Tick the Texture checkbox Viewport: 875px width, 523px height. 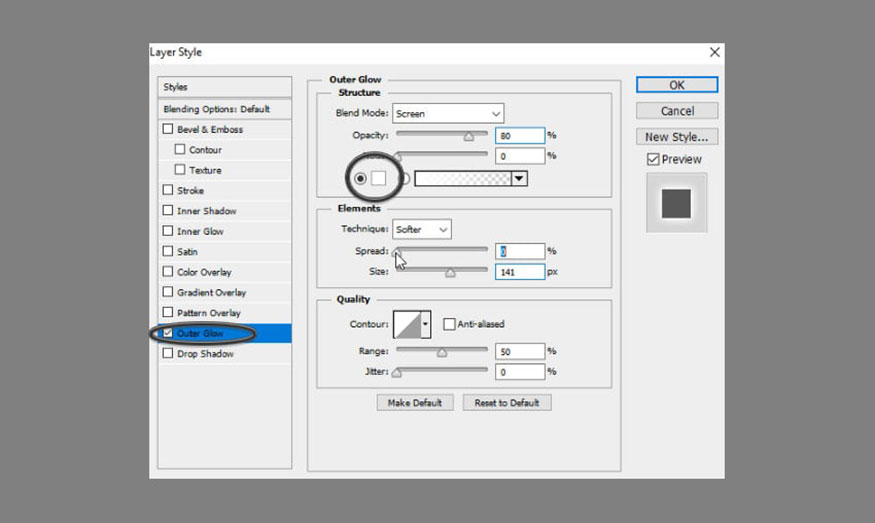[180, 169]
